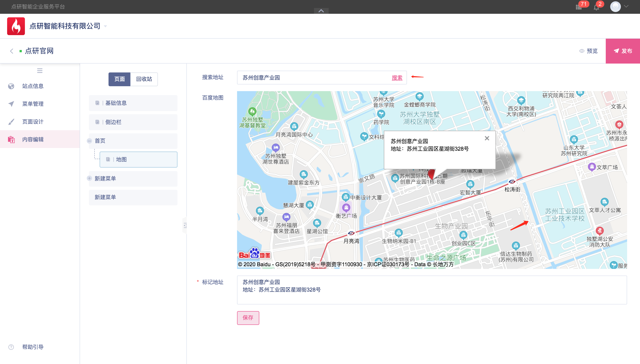Image resolution: width=640 pixels, height=364 pixels.
Task: Open the bell notifications icon
Action: coord(596,7)
